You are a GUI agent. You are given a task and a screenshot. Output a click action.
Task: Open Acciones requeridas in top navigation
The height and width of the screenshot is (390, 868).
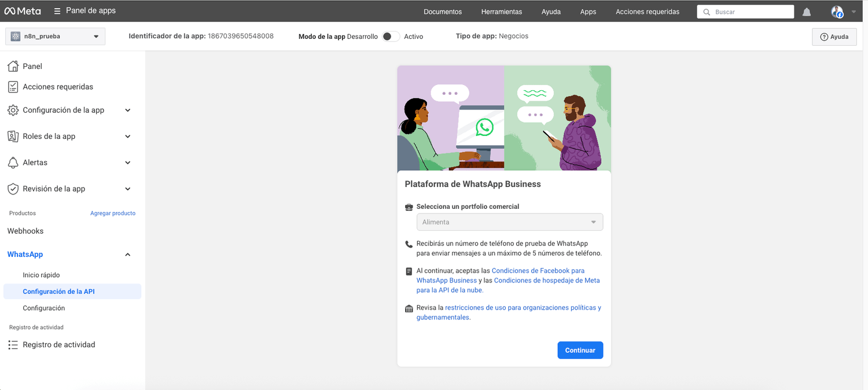[648, 12]
